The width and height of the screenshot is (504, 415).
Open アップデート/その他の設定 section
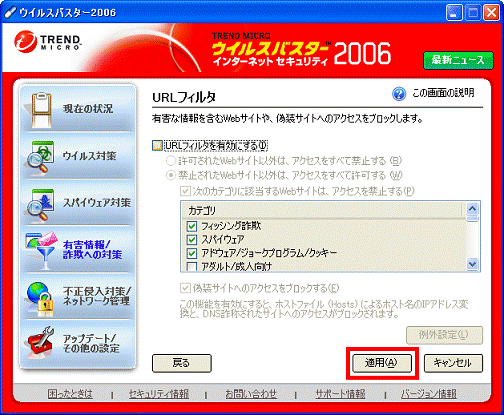(78, 344)
